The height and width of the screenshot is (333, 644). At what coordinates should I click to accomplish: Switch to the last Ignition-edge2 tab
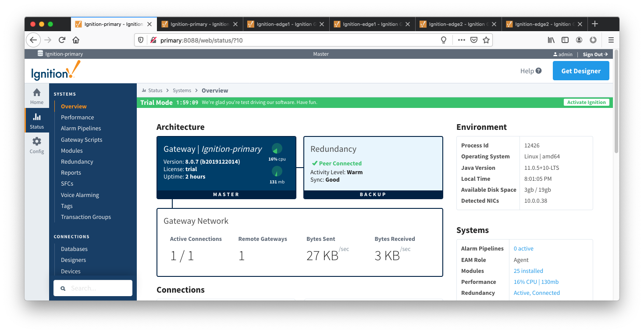544,24
